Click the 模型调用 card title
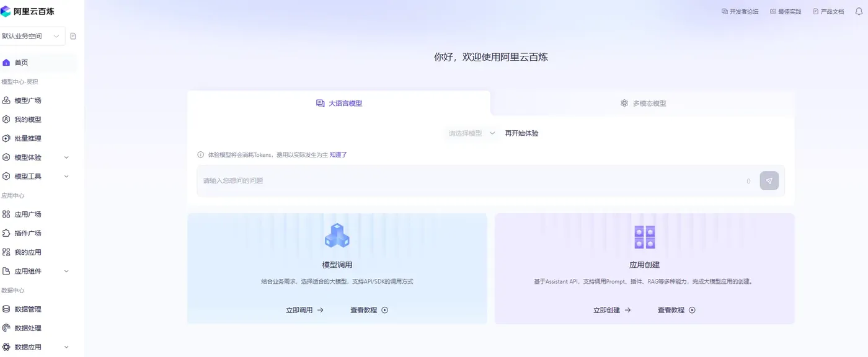 (337, 265)
